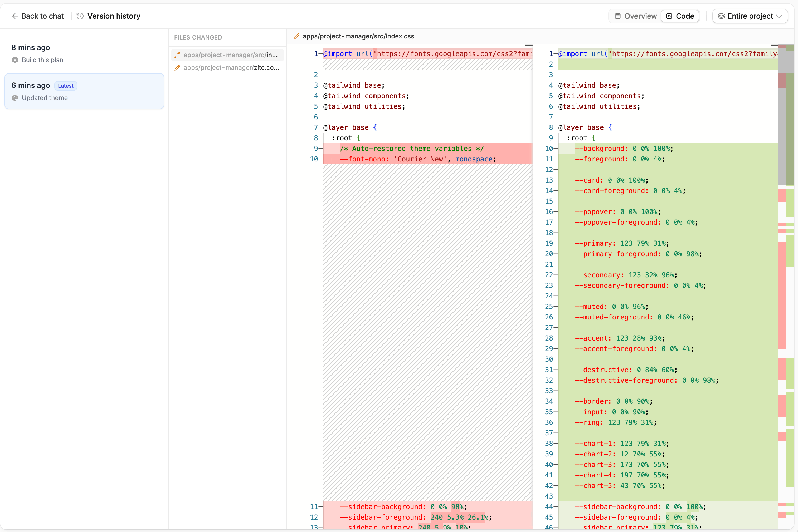This screenshot has height=532, width=798.
Task: Switch to the Overview tab
Action: coord(635,16)
